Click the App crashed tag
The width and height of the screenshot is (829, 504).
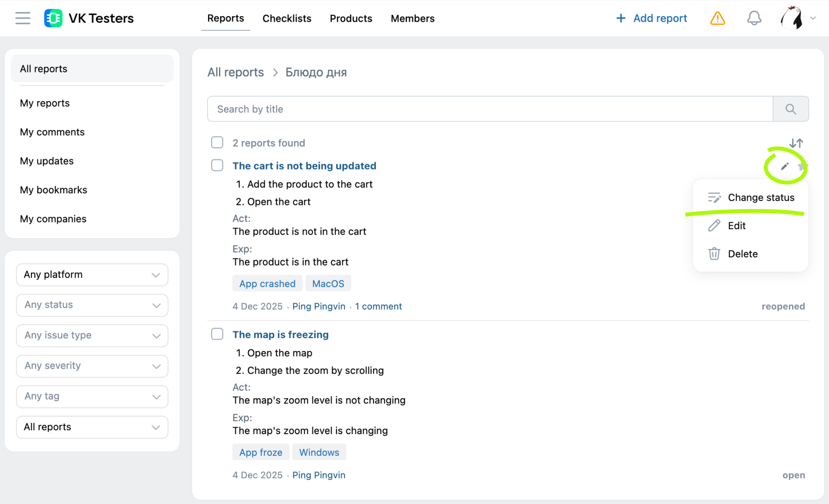[x=267, y=283]
